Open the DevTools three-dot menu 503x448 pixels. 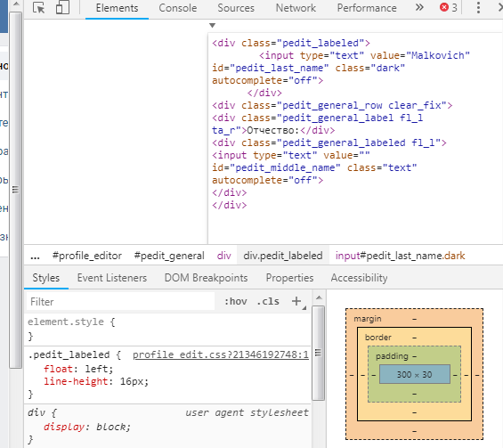[478, 8]
